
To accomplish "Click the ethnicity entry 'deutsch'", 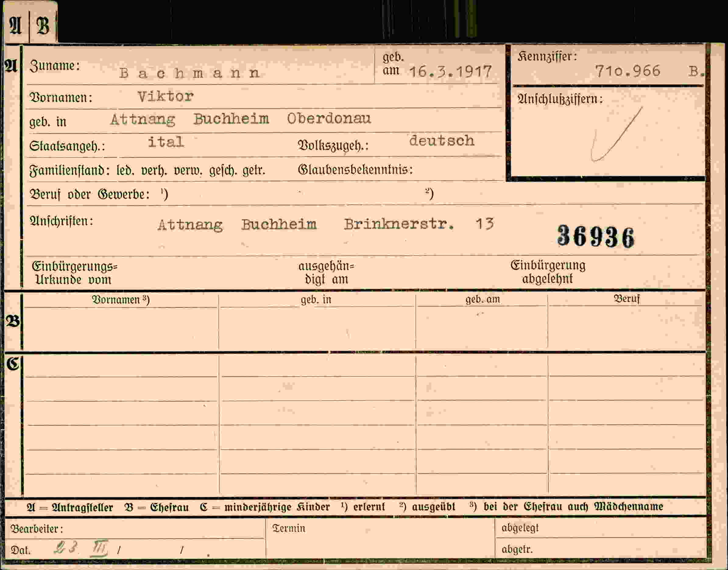I will click(x=442, y=140).
